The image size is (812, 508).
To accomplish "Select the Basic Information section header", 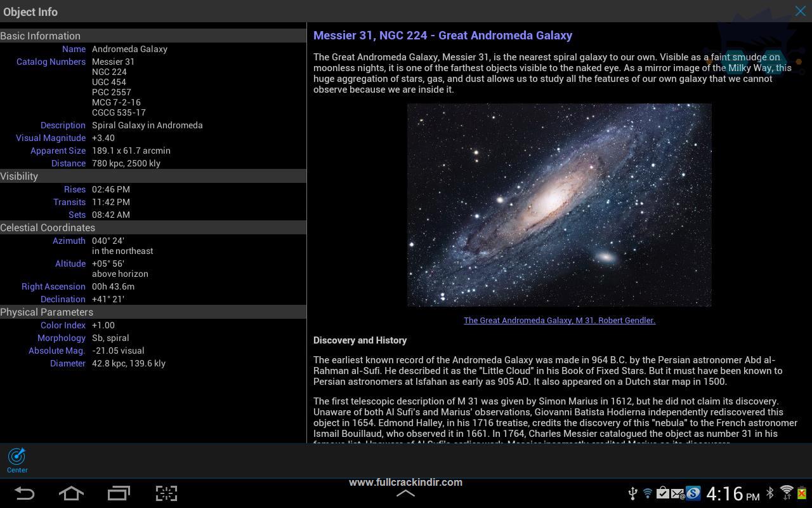I will coord(153,36).
